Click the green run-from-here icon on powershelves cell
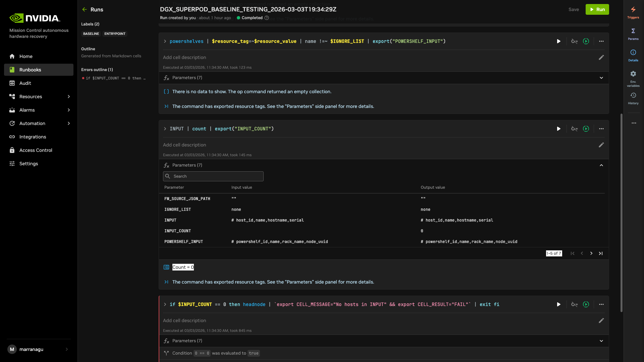 [586, 41]
